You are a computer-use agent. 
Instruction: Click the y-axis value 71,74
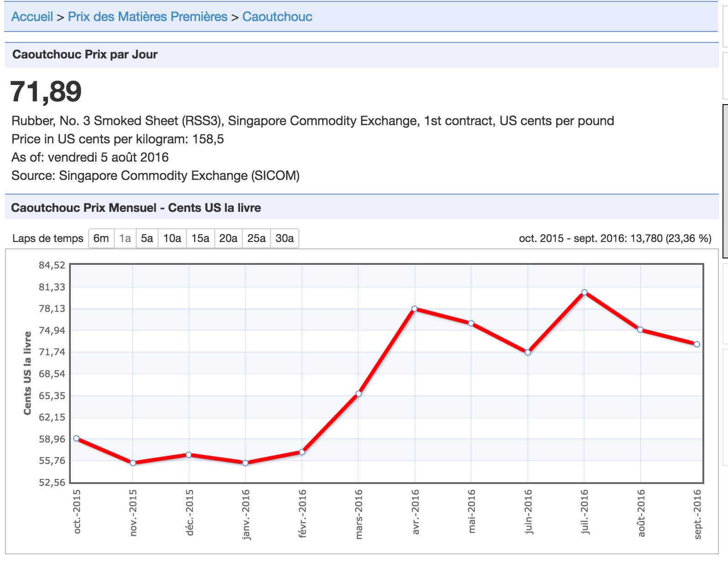pyautogui.click(x=52, y=352)
